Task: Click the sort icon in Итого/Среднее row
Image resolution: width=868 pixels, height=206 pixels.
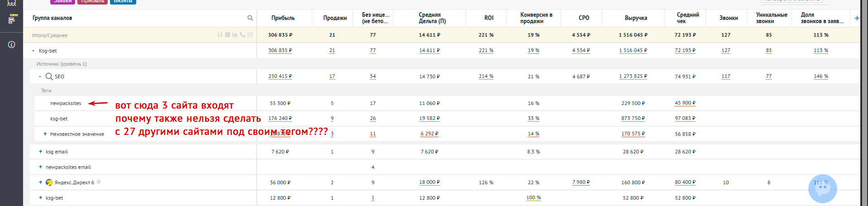Action: [220, 35]
